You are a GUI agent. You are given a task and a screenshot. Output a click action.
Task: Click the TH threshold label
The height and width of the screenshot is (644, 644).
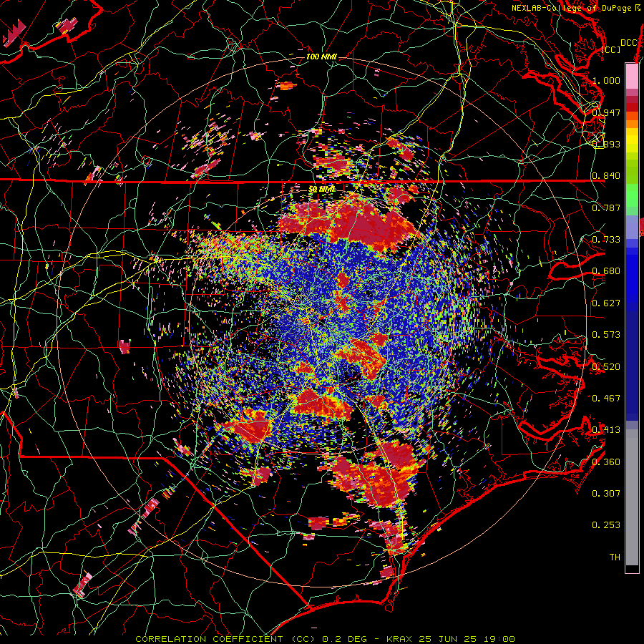click(x=615, y=557)
